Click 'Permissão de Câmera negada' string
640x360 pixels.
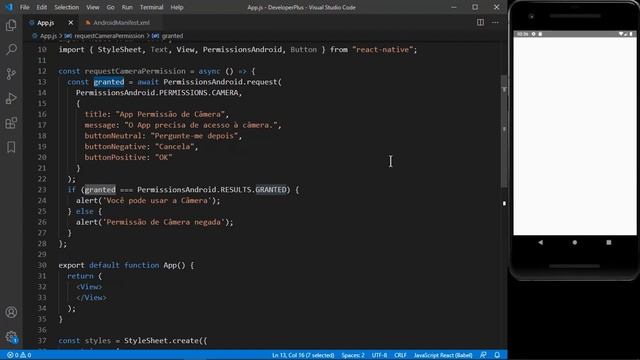pyautogui.click(x=164, y=222)
